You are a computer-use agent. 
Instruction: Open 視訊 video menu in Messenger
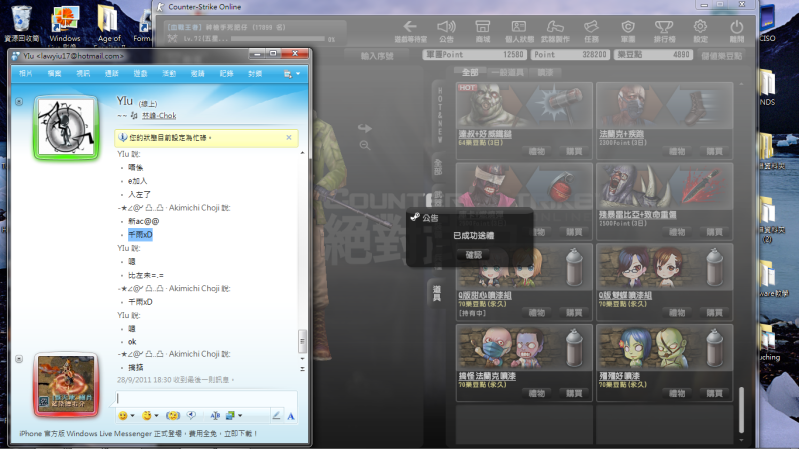[x=83, y=74]
